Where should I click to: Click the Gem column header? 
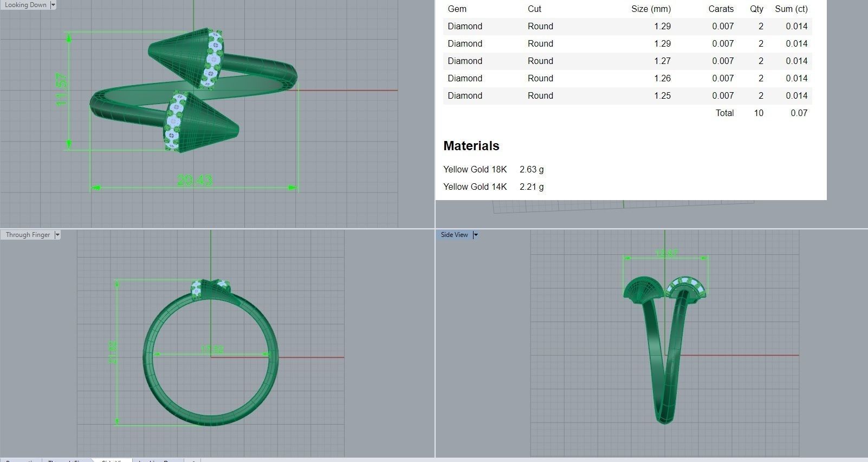[x=457, y=9]
